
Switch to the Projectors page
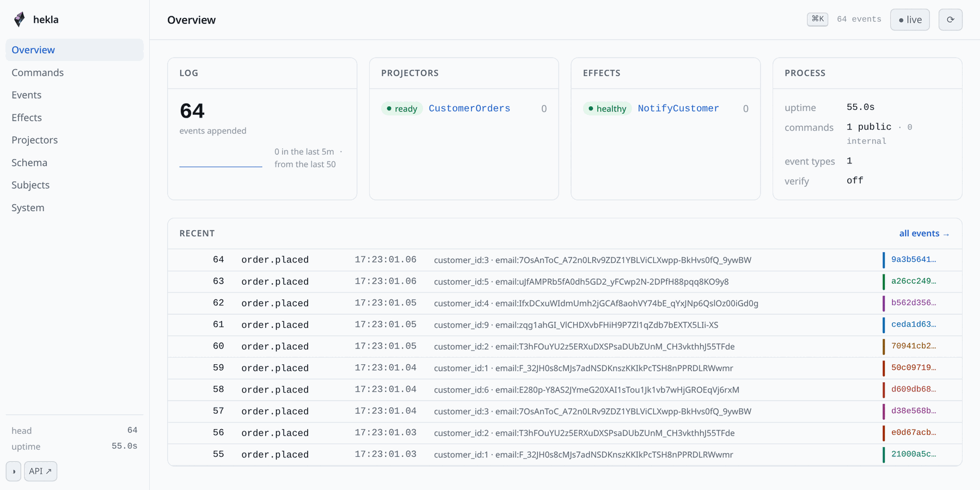tap(75, 140)
